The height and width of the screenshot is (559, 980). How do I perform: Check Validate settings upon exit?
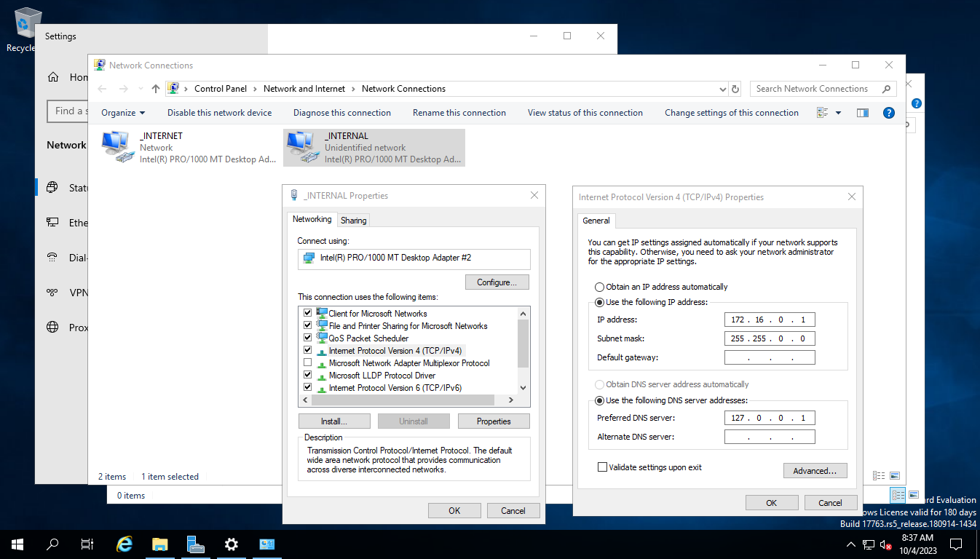click(x=602, y=467)
